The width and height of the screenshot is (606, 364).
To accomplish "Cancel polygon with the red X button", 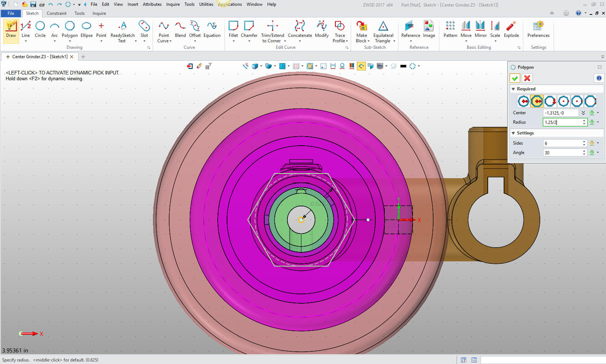I will (527, 78).
